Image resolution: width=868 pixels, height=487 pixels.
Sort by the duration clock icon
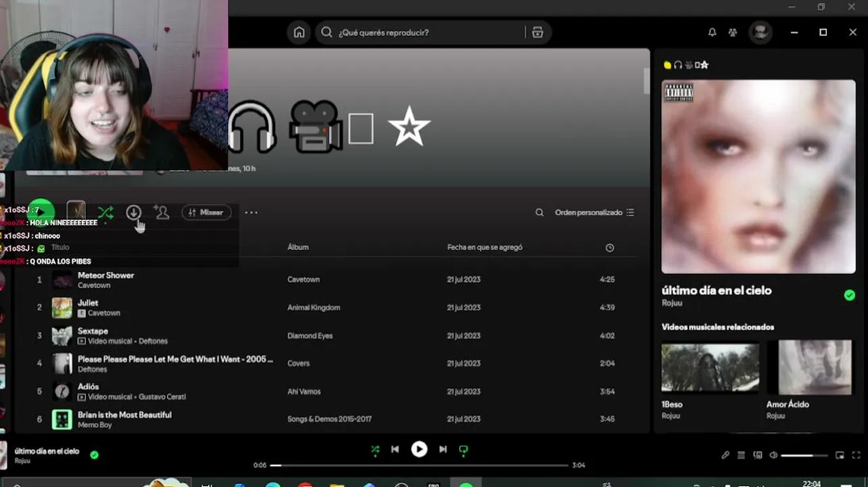pos(610,248)
